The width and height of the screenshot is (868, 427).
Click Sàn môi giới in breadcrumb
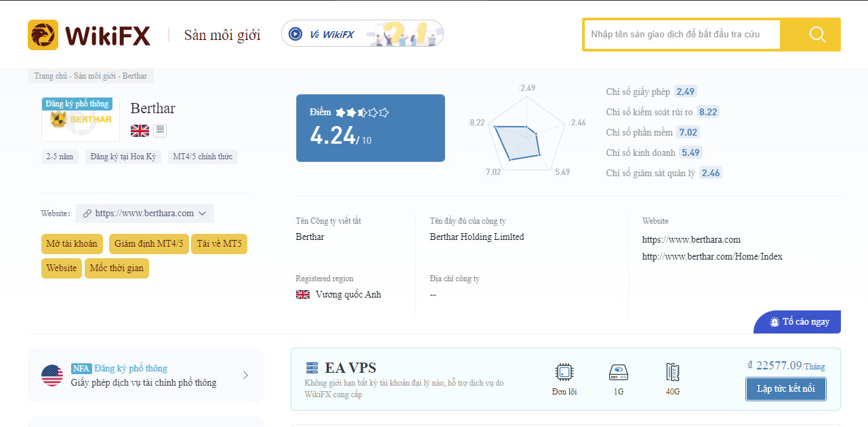pos(95,76)
